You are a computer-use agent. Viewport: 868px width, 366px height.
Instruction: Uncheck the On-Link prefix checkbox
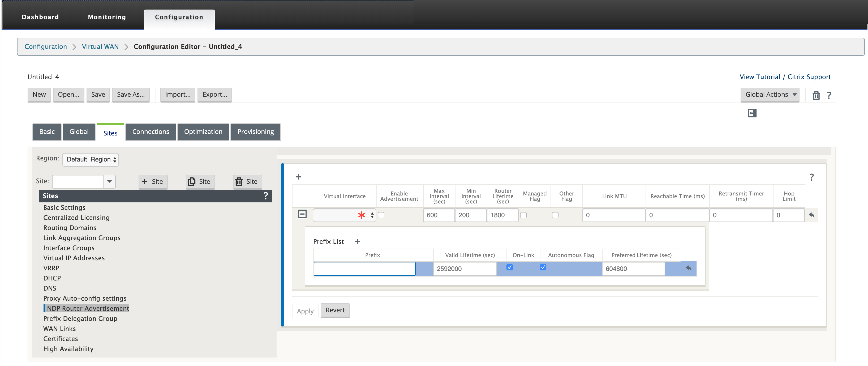point(509,267)
